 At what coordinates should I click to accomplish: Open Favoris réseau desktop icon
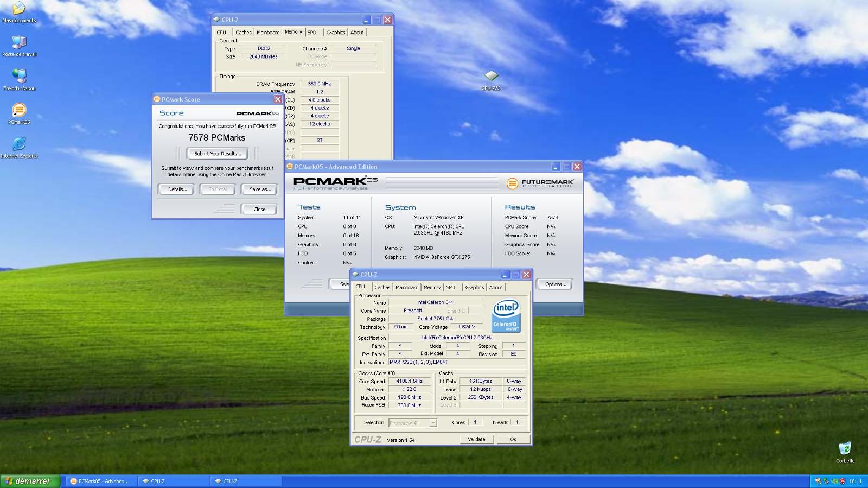[19, 80]
